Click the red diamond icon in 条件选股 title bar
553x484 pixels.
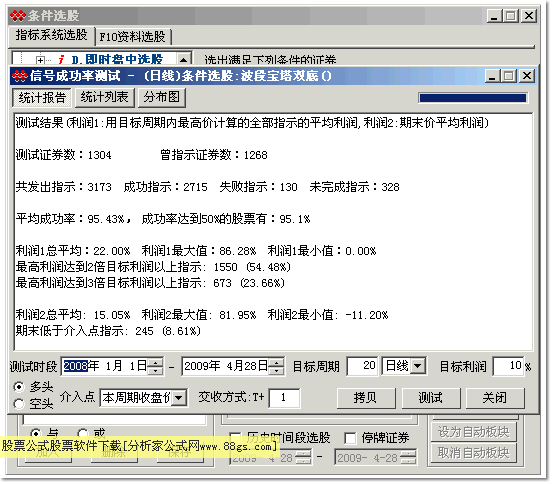coord(18,16)
